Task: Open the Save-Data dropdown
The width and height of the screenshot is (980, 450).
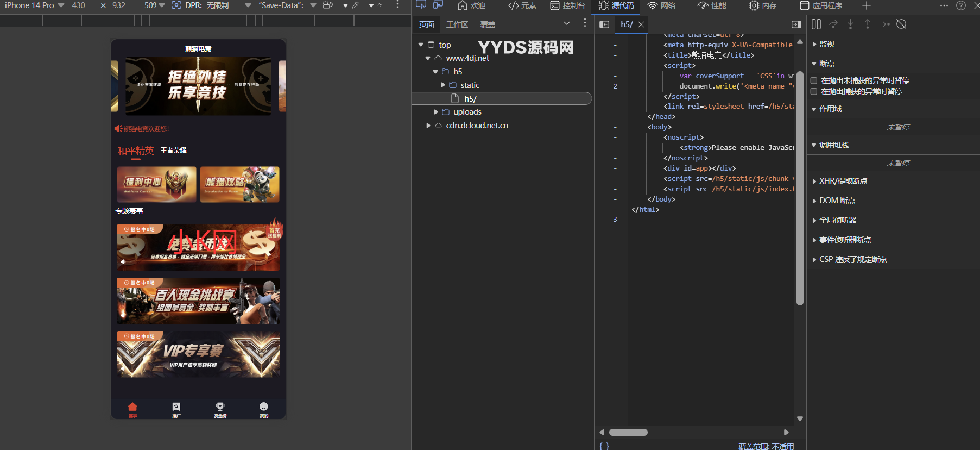Action: tap(287, 5)
